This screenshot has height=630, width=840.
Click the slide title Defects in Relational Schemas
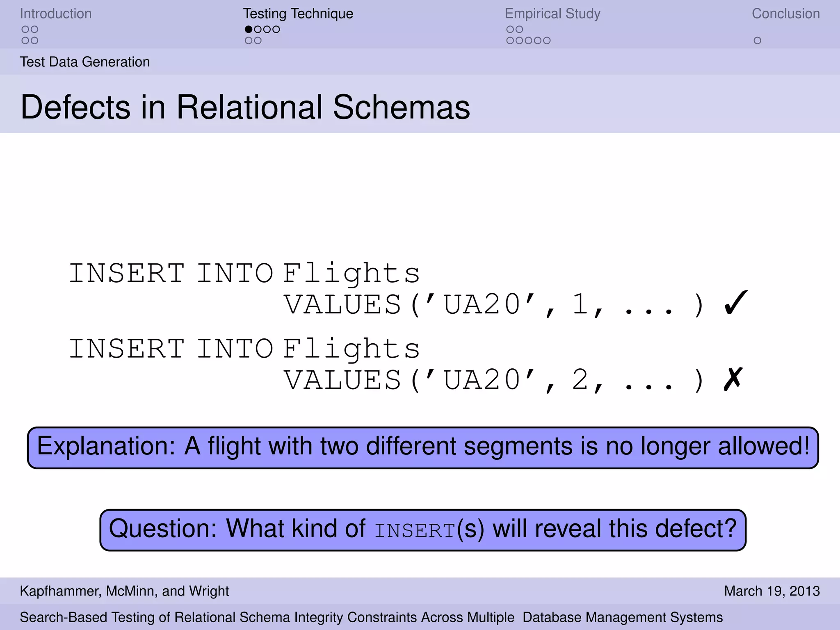(245, 107)
